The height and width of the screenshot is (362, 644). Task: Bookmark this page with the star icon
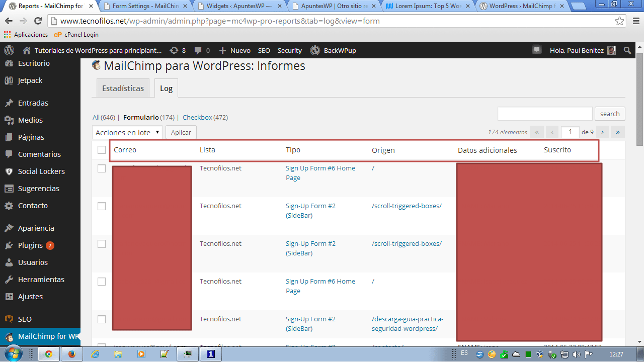pos(619,21)
